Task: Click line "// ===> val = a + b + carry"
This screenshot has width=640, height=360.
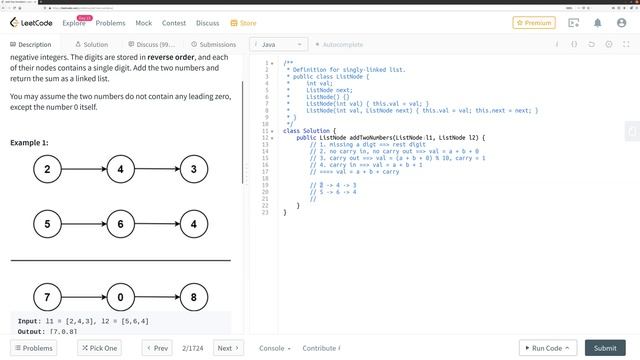Action: pyautogui.click(x=354, y=172)
